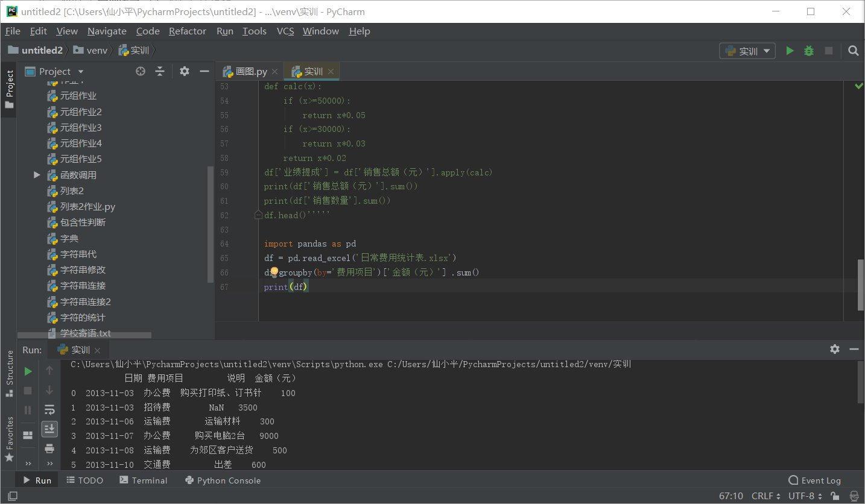Select 字符串连接2 in the project tree

click(79, 301)
